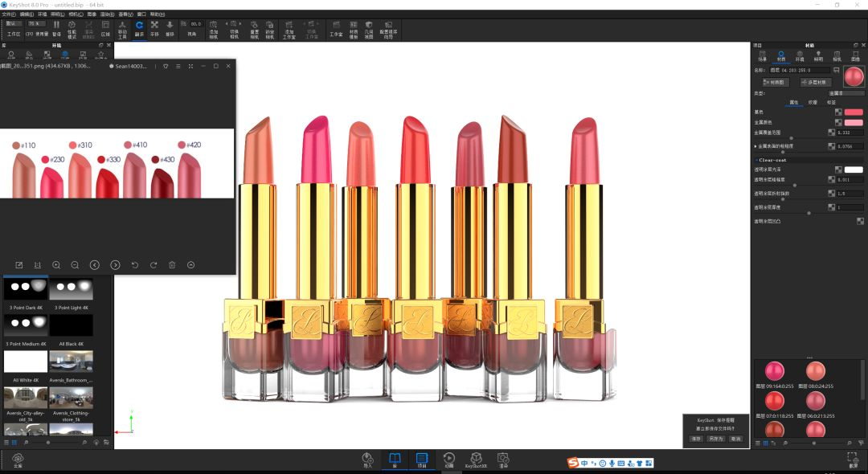This screenshot has width=868, height=474.
Task: Switch library to list view
Action: pyautogui.click(x=6, y=443)
